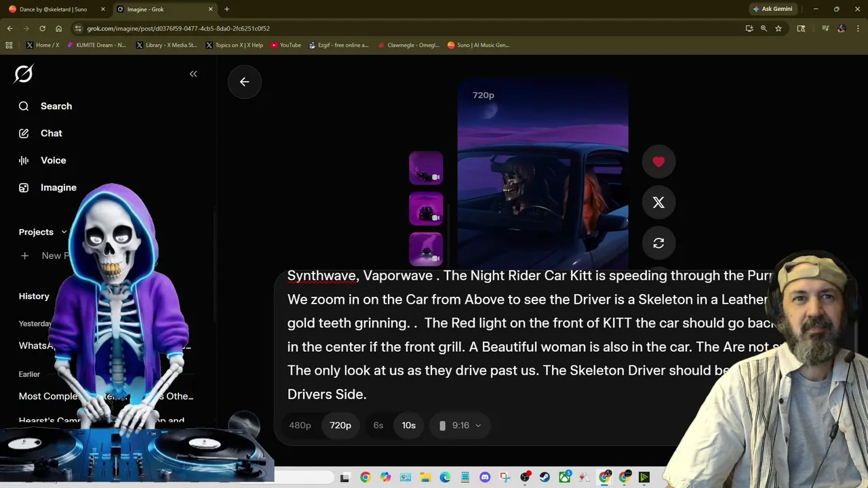Click the plus icon for New Project
868x488 pixels.
tap(24, 256)
